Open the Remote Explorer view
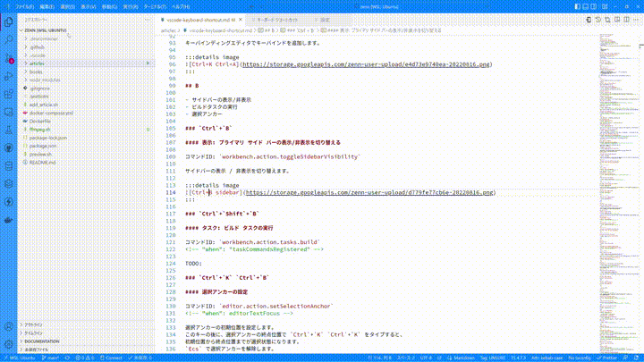 pos(9,112)
